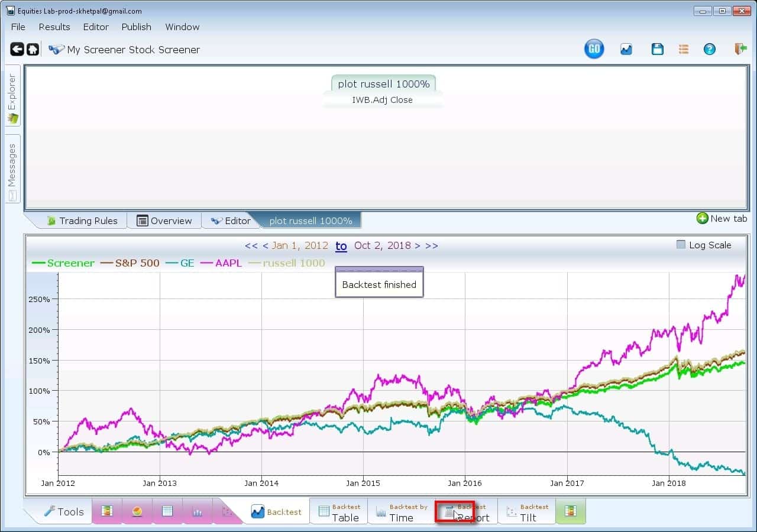757x532 pixels.
Task: Open the orange list icon
Action: click(x=684, y=50)
